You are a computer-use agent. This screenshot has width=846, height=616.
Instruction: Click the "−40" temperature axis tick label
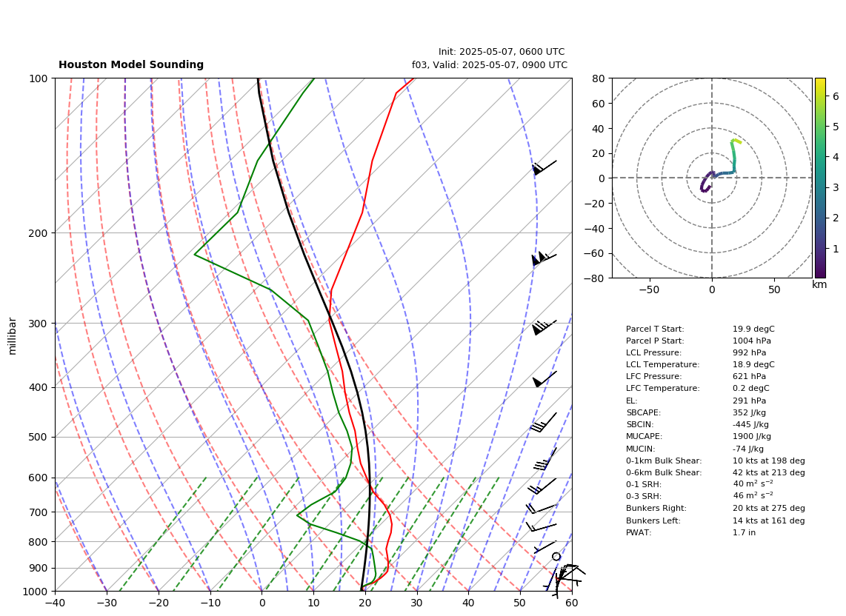coord(55,603)
